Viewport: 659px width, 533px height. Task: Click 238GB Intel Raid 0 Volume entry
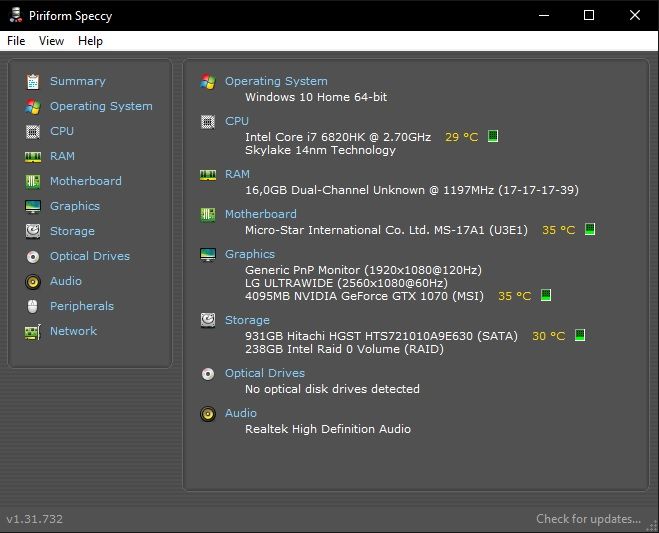pyautogui.click(x=344, y=349)
